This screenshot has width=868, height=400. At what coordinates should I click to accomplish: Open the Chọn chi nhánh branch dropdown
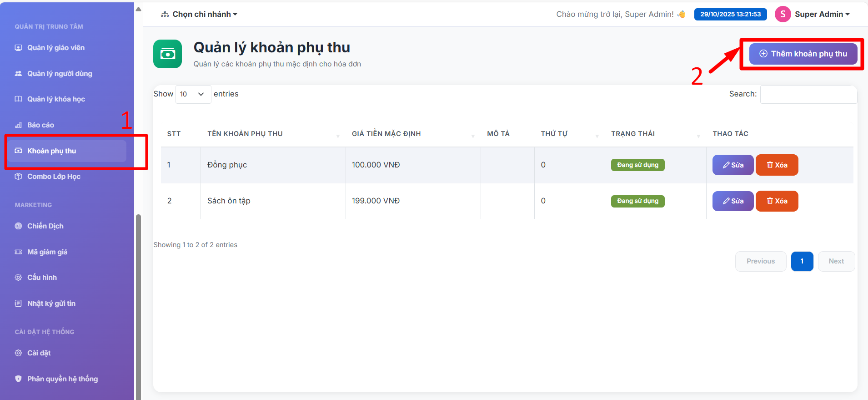(x=199, y=14)
